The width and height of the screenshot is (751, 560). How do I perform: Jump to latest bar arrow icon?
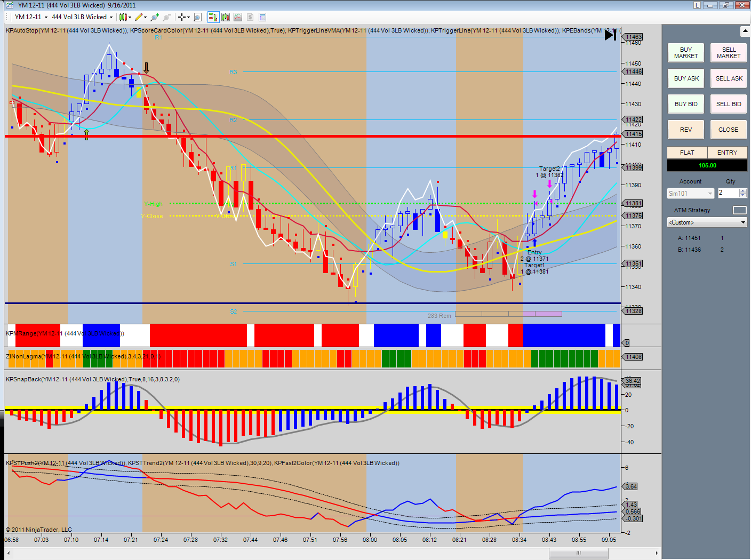click(610, 35)
